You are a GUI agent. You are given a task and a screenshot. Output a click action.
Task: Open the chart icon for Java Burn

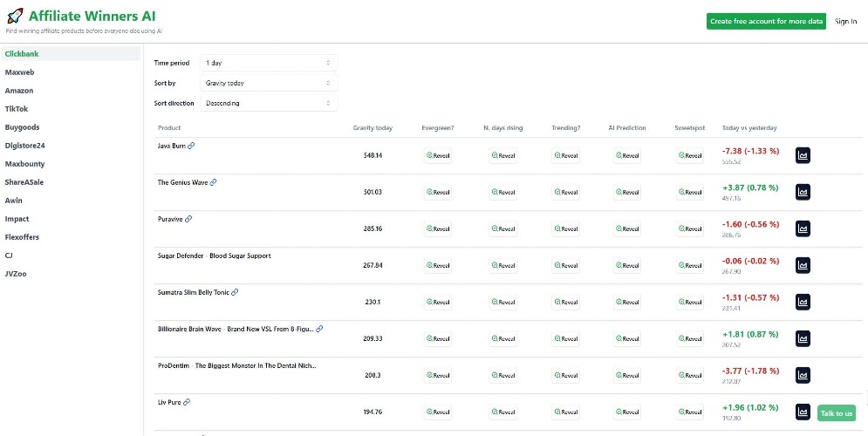[x=803, y=155]
